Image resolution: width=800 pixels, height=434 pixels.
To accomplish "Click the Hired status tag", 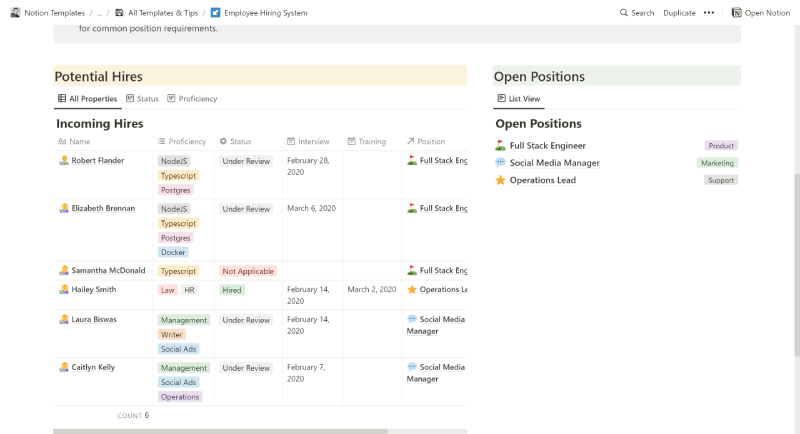I will [232, 290].
